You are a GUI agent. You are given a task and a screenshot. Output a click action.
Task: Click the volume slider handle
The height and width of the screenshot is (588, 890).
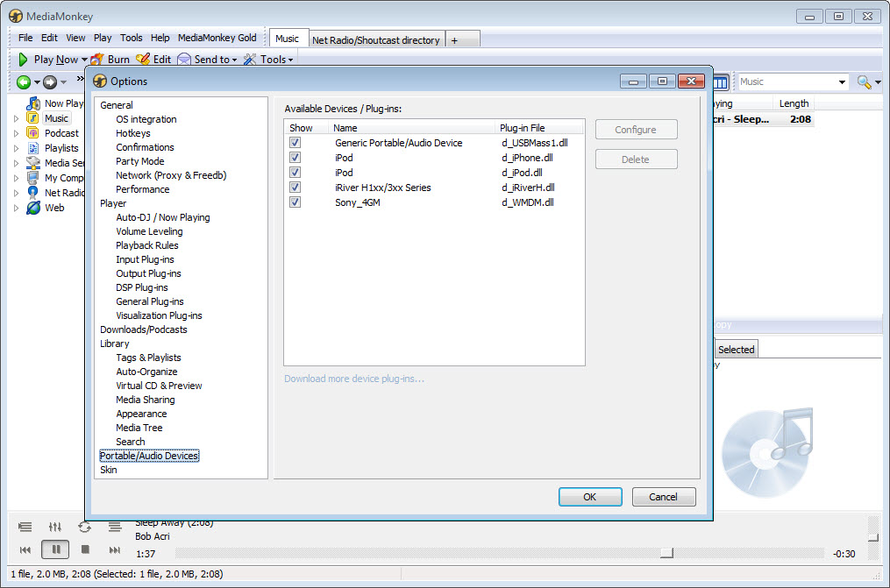tap(873, 537)
